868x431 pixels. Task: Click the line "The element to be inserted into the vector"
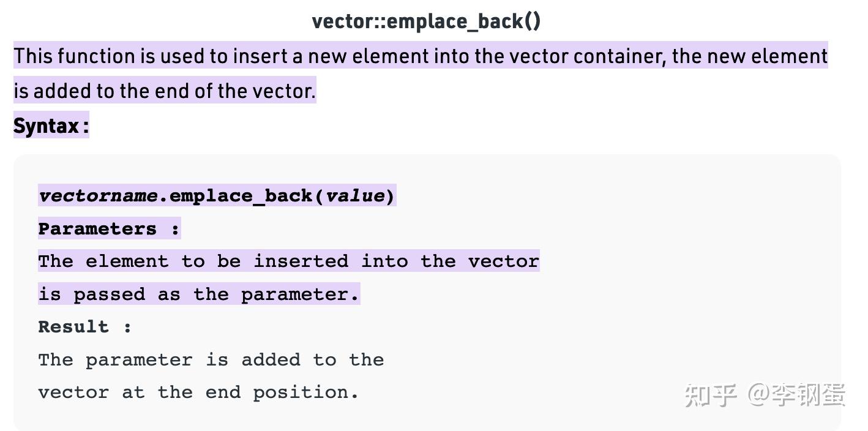(x=288, y=261)
